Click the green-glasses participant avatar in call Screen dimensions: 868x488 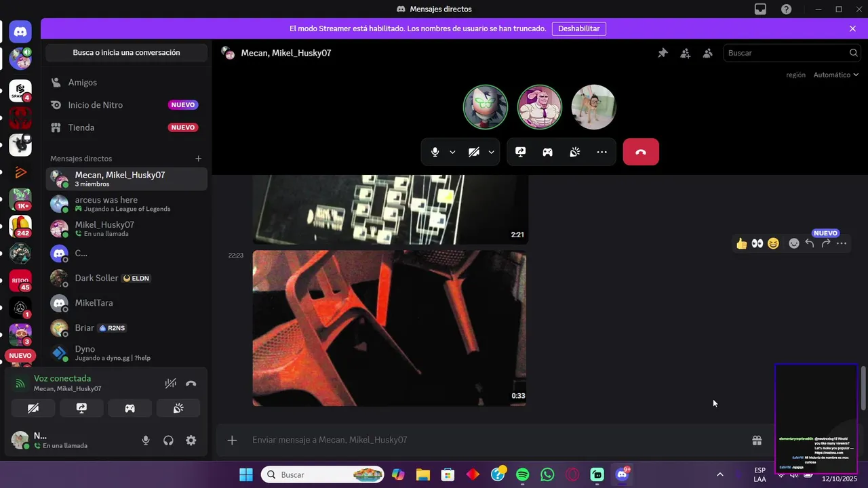486,107
